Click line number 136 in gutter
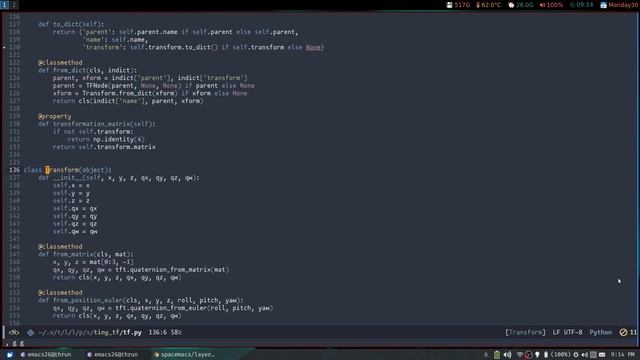Screen dimensions: 640x360 (14, 170)
